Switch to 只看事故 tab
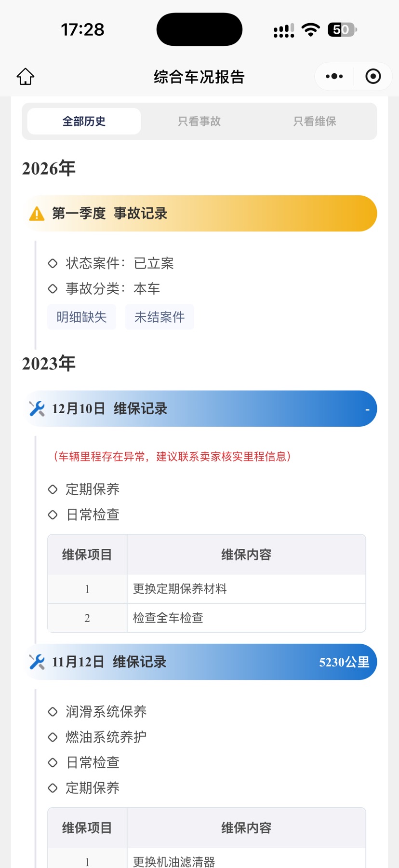The height and width of the screenshot is (868, 399). 199,121
